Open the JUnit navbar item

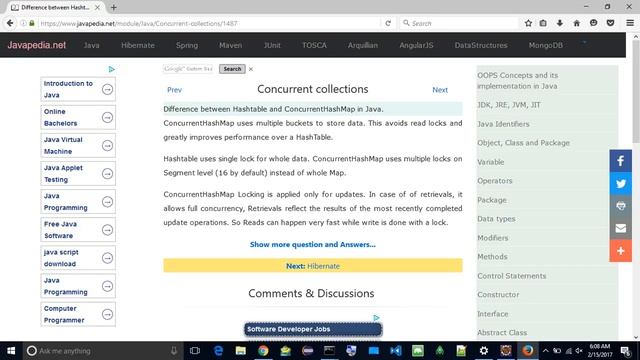tap(272, 45)
